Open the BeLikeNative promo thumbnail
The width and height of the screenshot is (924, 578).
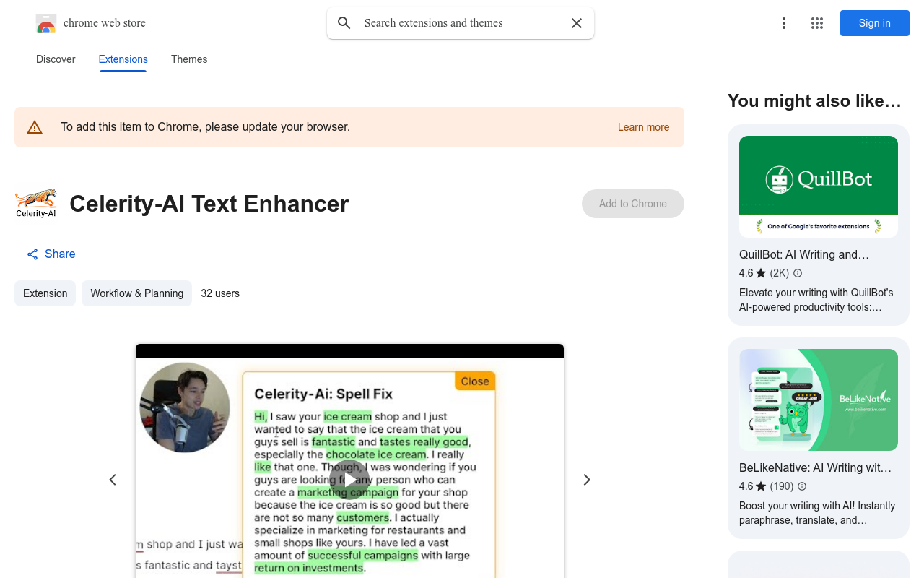(819, 400)
